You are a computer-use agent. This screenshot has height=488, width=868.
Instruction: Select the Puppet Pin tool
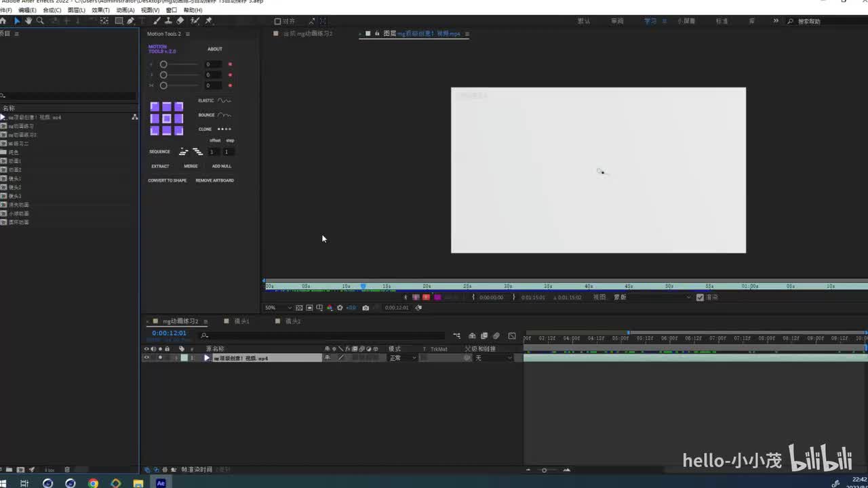tap(208, 21)
